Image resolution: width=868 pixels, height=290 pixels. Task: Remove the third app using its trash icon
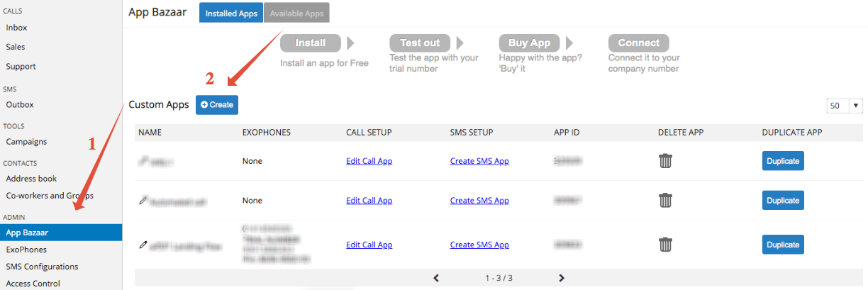(665, 245)
